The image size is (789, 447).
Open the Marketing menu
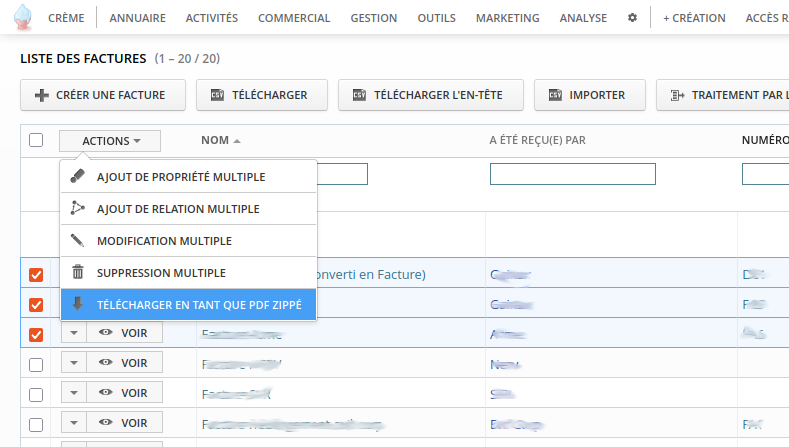[507, 18]
